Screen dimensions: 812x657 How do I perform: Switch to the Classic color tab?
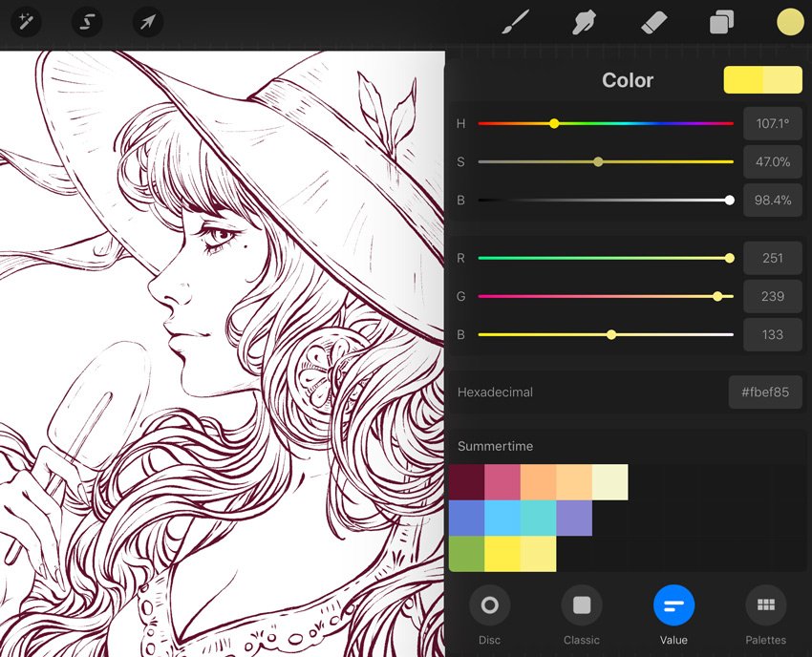pyautogui.click(x=581, y=605)
